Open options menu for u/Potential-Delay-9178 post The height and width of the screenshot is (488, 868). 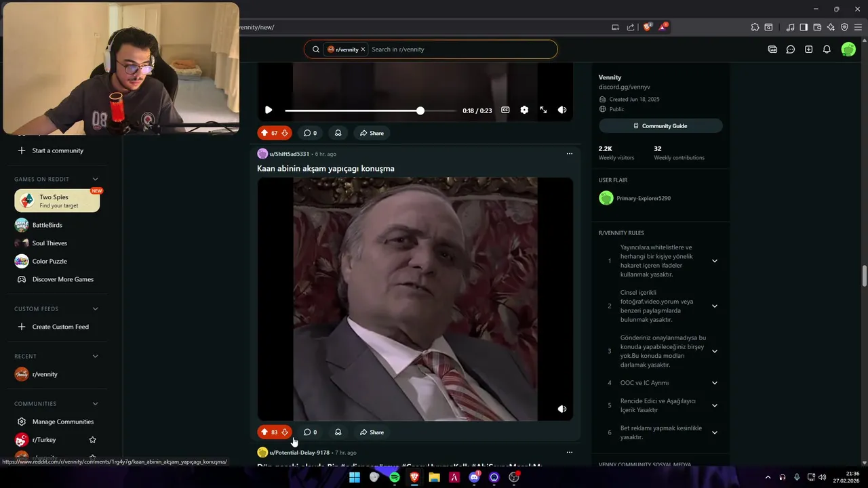click(x=569, y=452)
